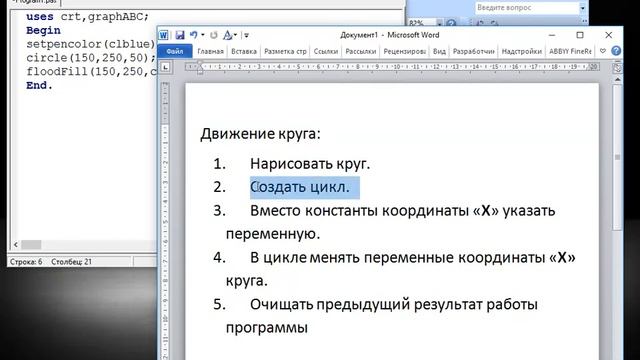Undo the last action in Word
640x360 pixels.
tap(194, 35)
